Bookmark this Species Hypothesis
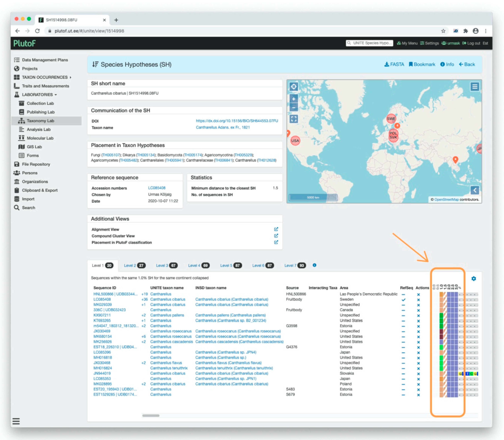Screen dimensions: 504x440 coord(422,64)
